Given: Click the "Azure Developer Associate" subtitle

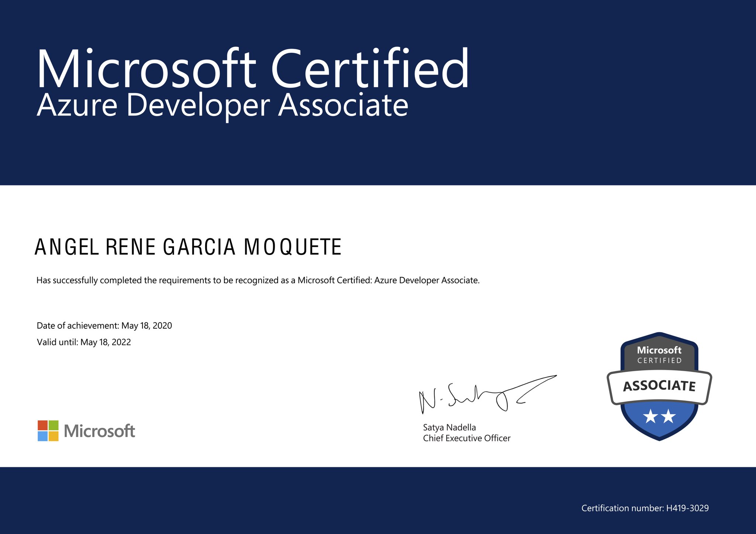Looking at the screenshot, I should pos(223,106).
